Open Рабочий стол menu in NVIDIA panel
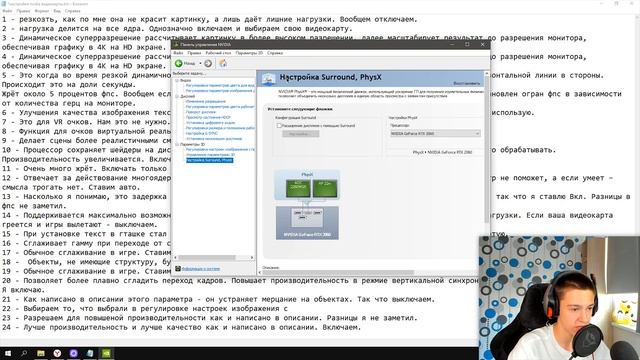 (x=218, y=53)
